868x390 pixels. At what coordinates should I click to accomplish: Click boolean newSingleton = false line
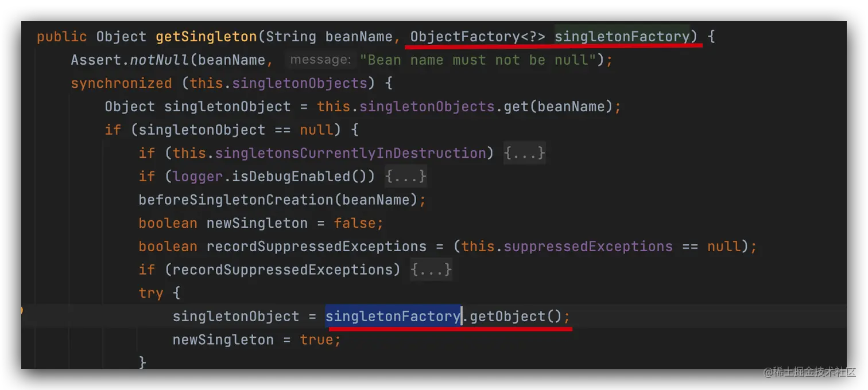[261, 223]
